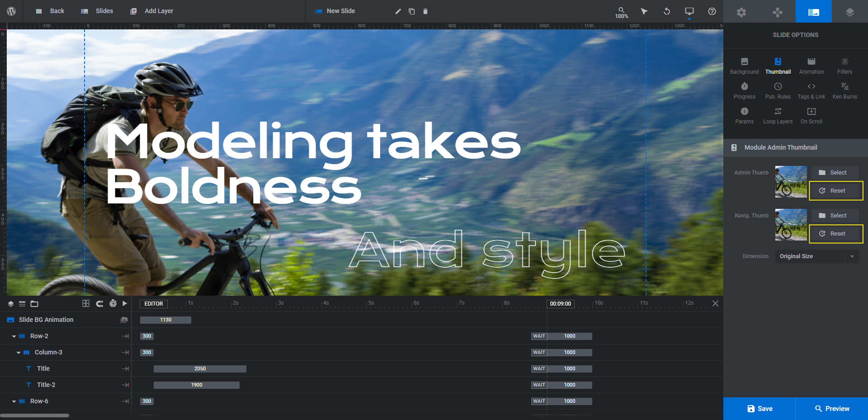Click the timeline horizontal scrollbar
Image resolution: width=868 pixels, height=420 pixels.
34,415
